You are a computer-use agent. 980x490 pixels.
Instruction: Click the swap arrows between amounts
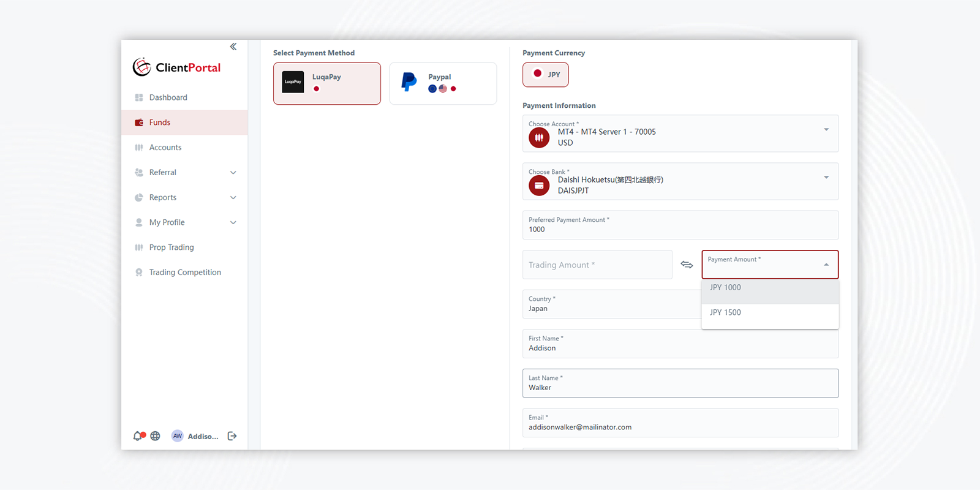pyautogui.click(x=687, y=265)
